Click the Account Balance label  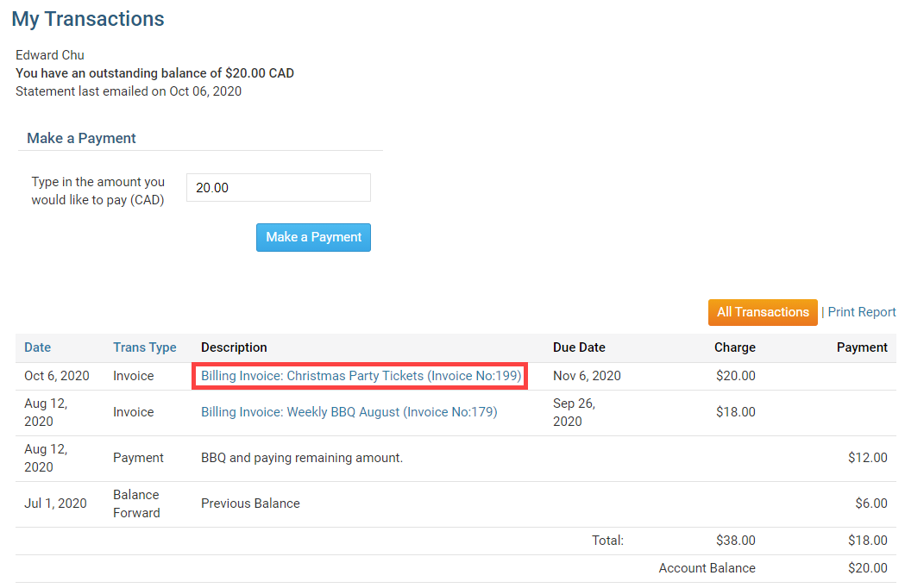(x=707, y=568)
